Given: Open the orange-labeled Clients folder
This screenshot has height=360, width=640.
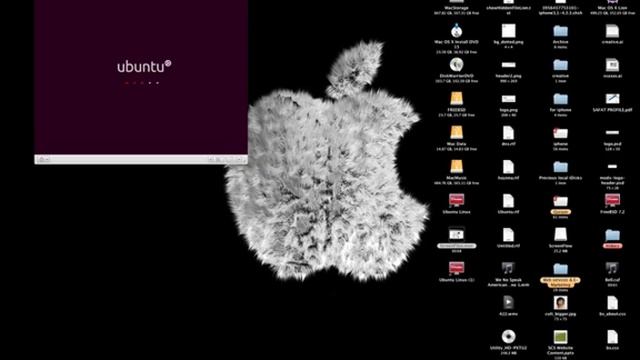Looking at the screenshot, I should 560,201.
